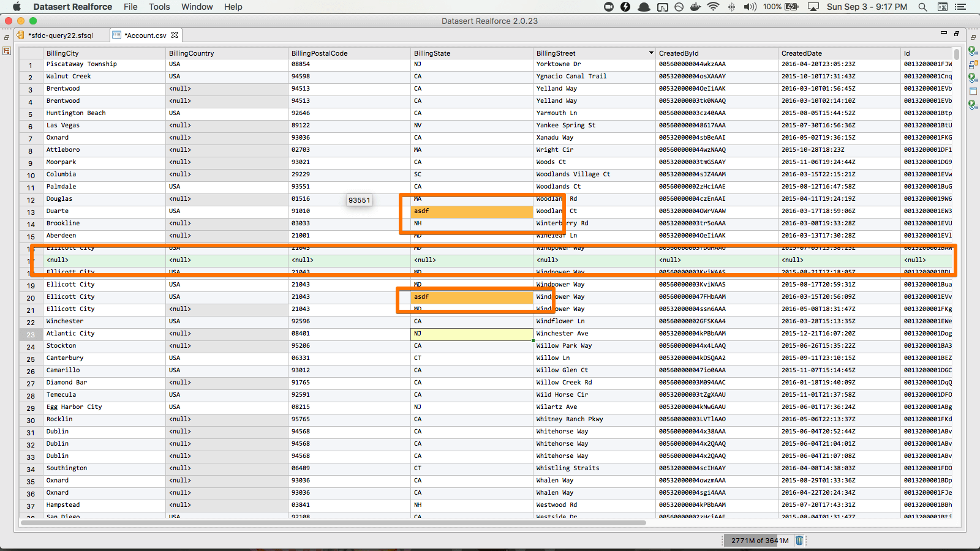Click the heap memory usage bar

pyautogui.click(x=759, y=540)
